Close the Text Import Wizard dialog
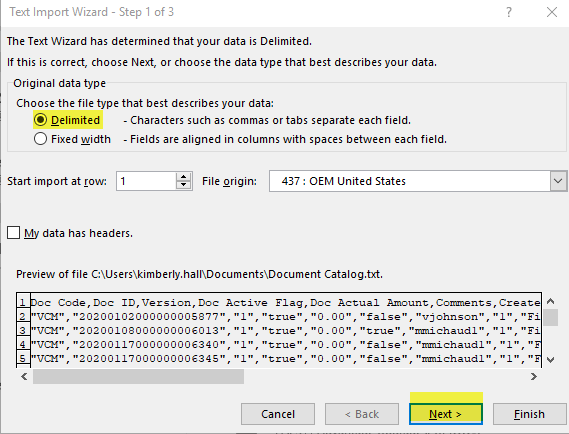Screen dimensions: 569x434 (x=552, y=12)
